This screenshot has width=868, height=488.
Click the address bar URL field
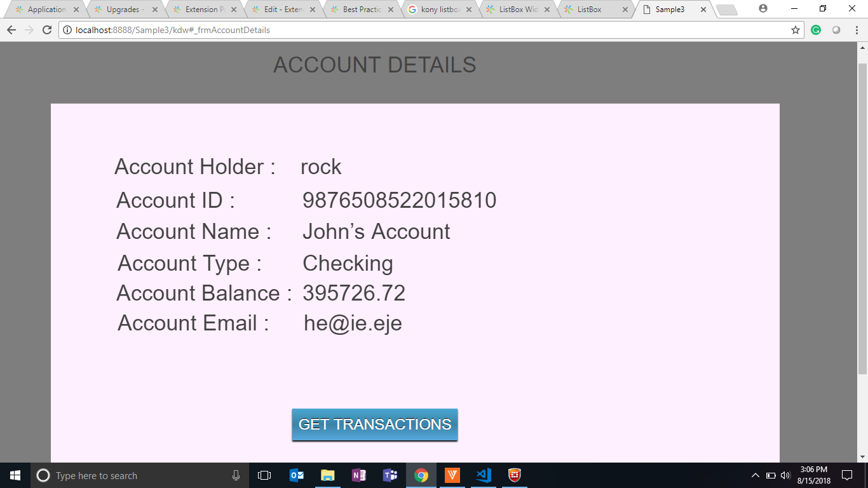point(419,30)
